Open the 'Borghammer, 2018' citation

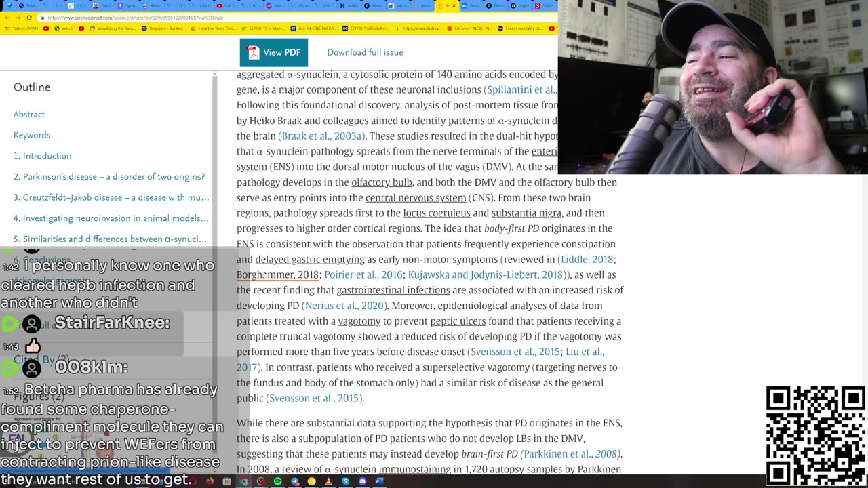tap(277, 274)
